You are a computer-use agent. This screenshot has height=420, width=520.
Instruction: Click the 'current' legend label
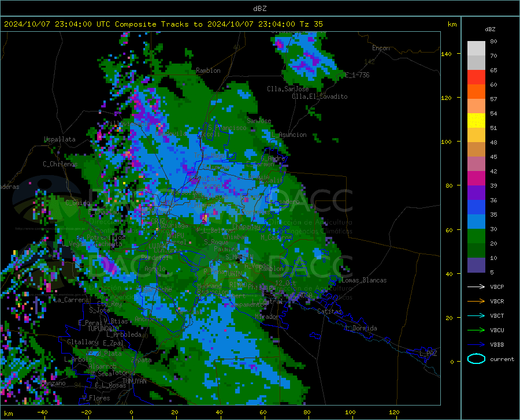click(x=502, y=359)
